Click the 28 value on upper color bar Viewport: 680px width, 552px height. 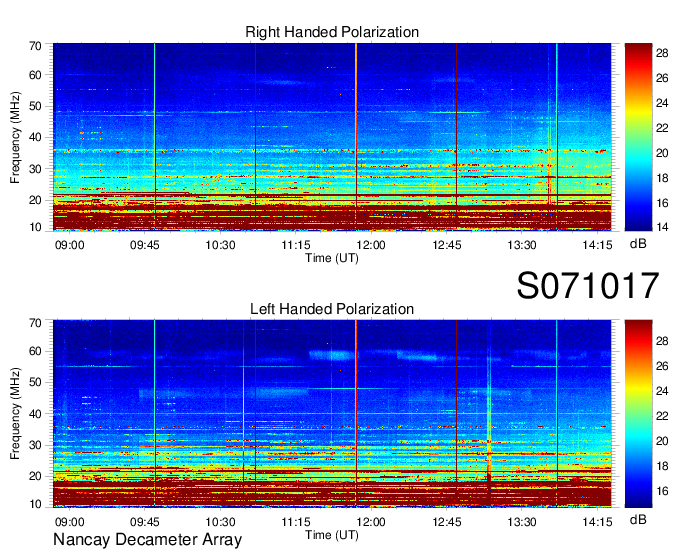[x=662, y=53]
